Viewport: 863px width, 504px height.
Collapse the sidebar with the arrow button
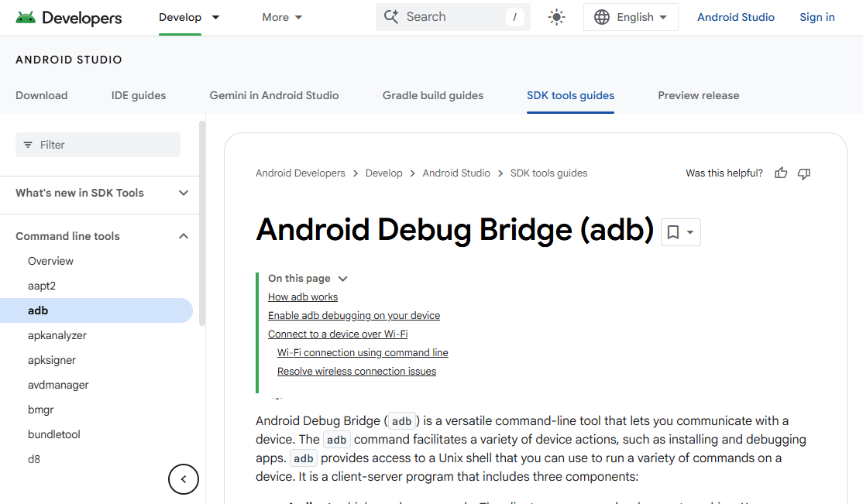(x=184, y=479)
